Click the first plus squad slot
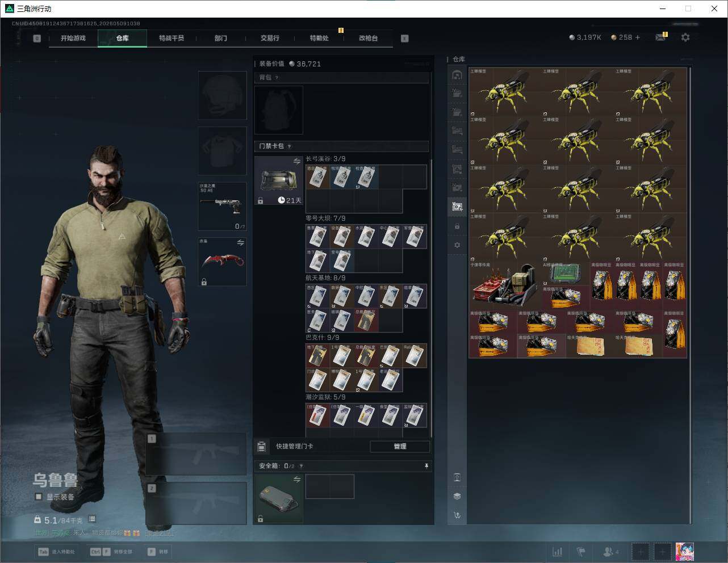Image resolution: width=728 pixels, height=563 pixels. click(x=641, y=552)
